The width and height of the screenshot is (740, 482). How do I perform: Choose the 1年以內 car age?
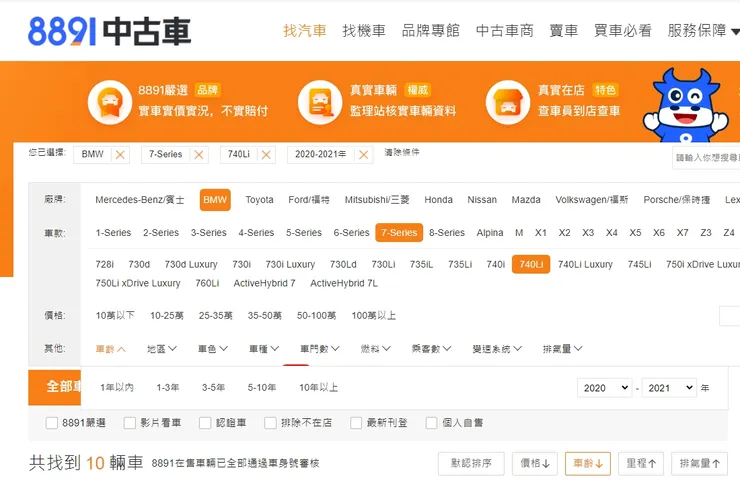point(117,388)
